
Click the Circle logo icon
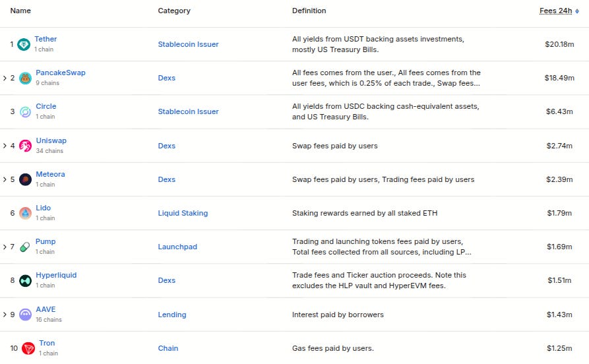point(25,112)
